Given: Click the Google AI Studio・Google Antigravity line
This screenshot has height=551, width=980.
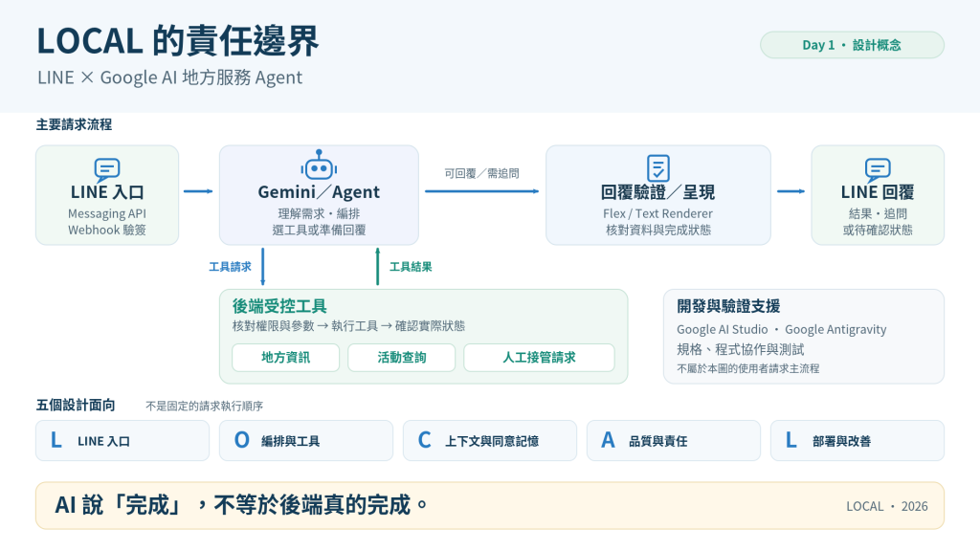Looking at the screenshot, I should pyautogui.click(x=781, y=329).
